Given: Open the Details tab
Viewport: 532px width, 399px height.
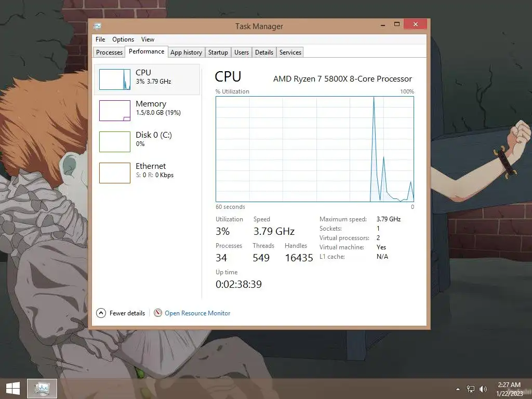Looking at the screenshot, I should 264,52.
